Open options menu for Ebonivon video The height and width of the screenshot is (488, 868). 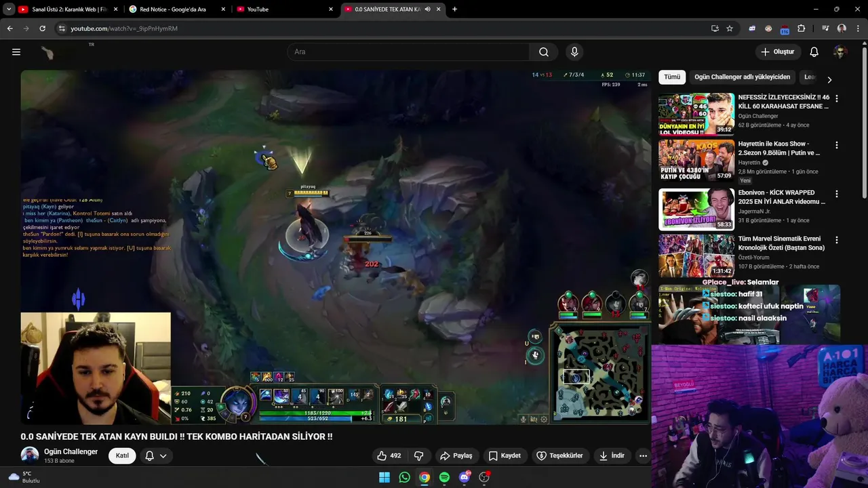coord(836,194)
